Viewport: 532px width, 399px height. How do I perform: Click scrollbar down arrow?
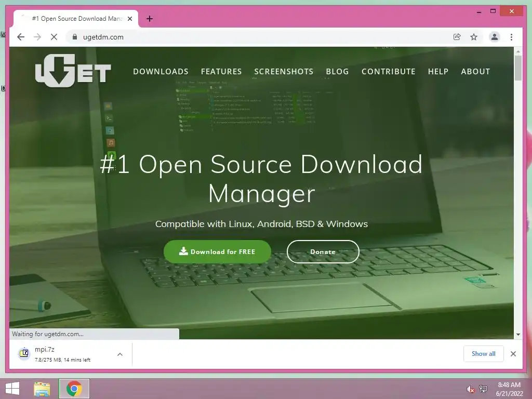click(x=518, y=335)
